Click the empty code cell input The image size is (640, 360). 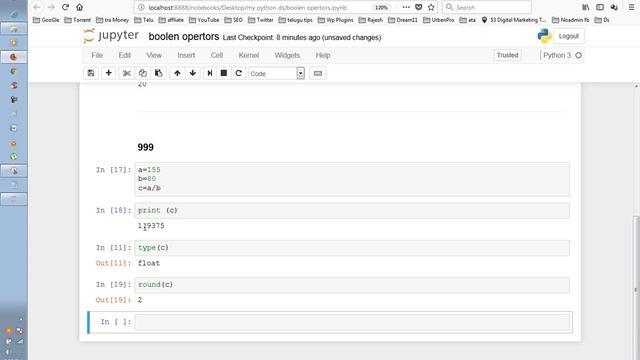(352, 322)
